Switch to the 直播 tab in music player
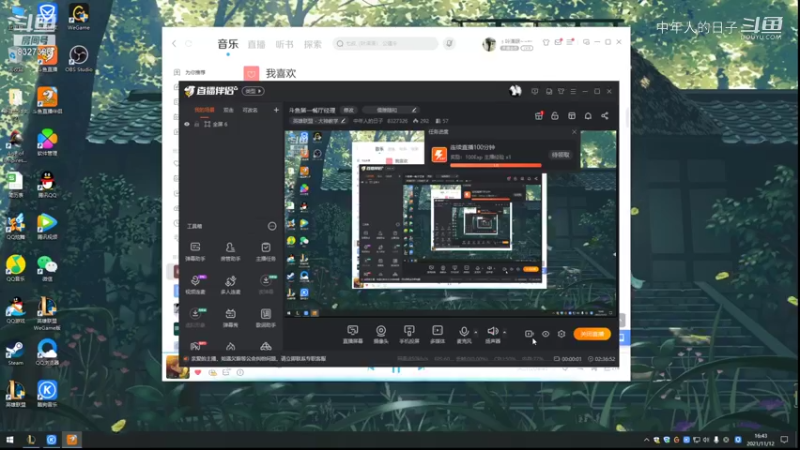 click(x=256, y=44)
